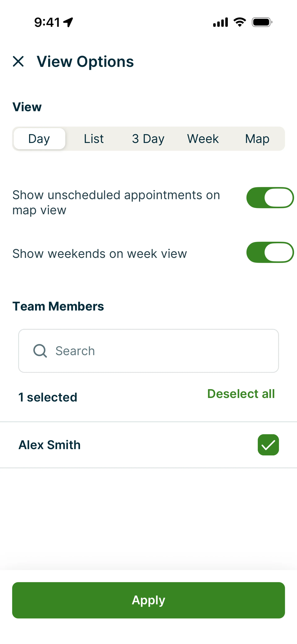This screenshot has height=644, width=297.
Task: Close the View Options screen
Action: coord(18,61)
